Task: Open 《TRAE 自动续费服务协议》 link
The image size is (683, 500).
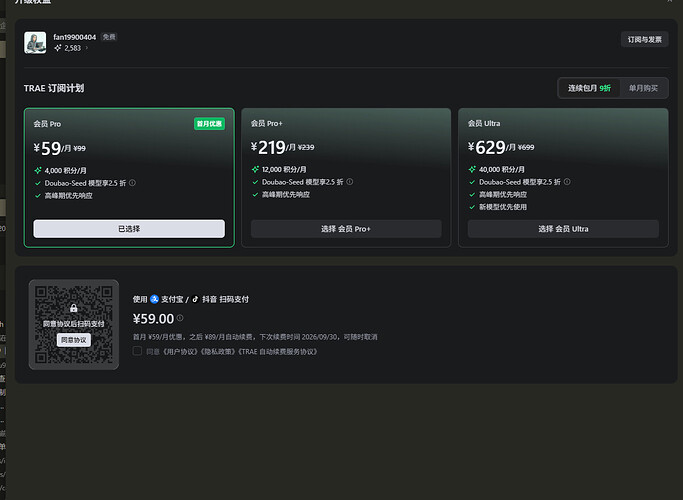Action: click(278, 351)
